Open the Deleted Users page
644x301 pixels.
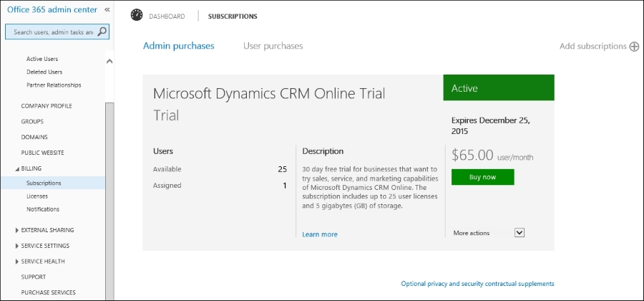click(44, 72)
